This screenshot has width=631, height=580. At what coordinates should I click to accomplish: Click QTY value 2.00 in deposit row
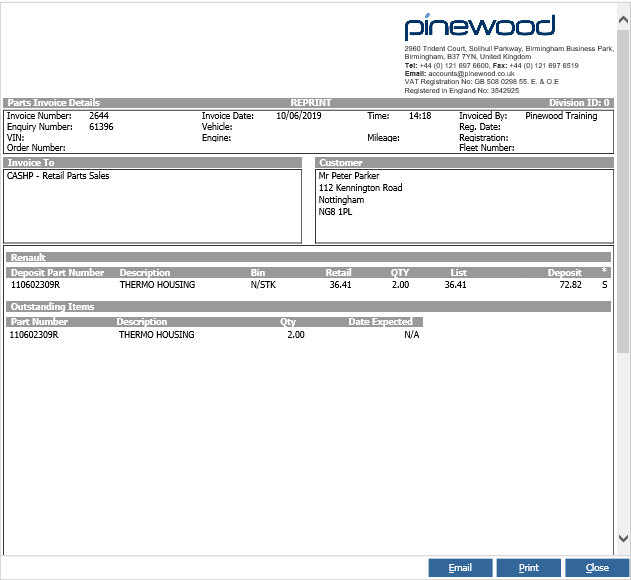pos(400,285)
